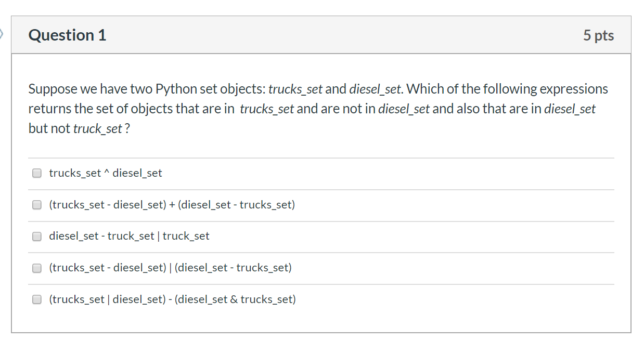Select the answer using + between parentheses

36,204
